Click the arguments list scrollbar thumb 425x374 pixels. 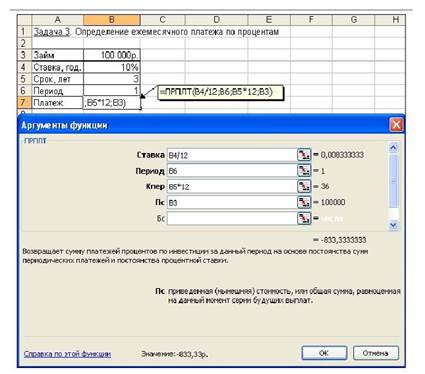click(x=394, y=182)
